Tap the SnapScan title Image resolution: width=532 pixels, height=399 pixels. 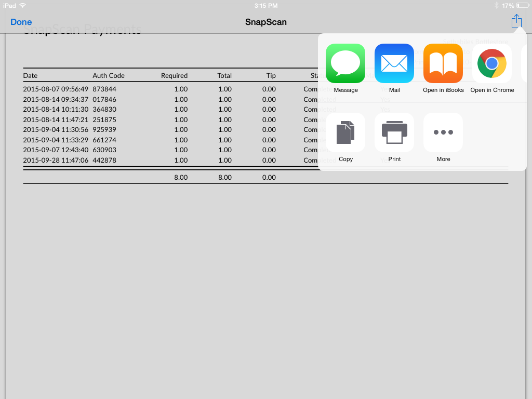(266, 22)
